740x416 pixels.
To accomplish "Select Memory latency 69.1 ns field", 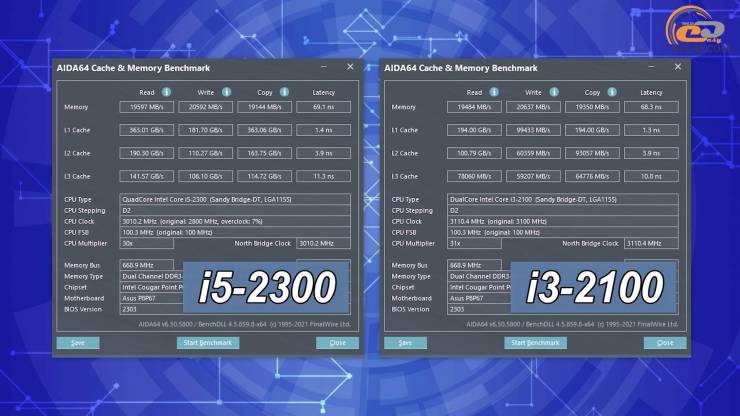I will point(323,107).
